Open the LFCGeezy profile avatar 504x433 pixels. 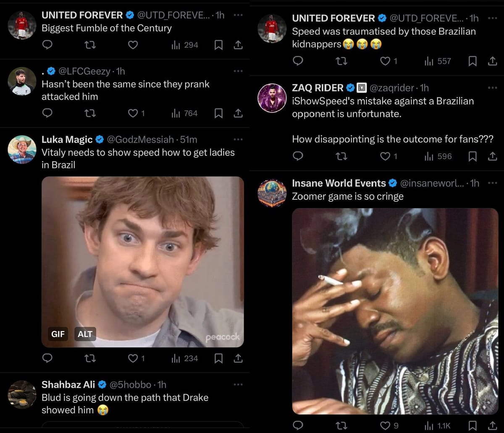(x=22, y=81)
